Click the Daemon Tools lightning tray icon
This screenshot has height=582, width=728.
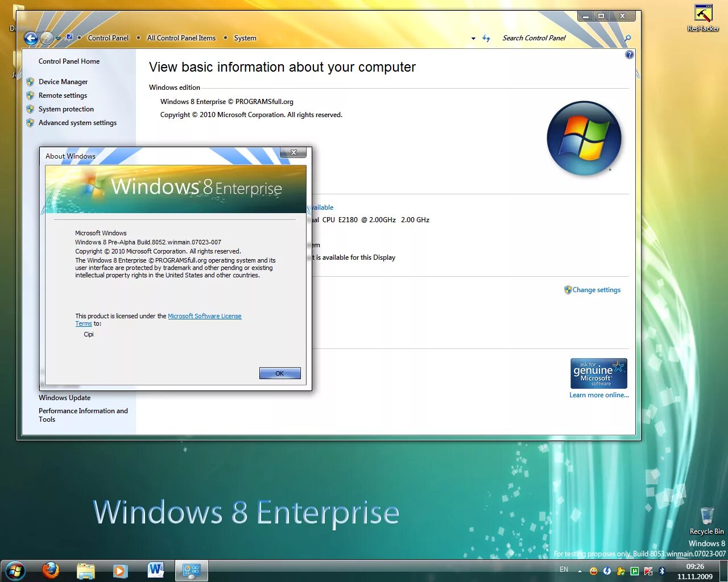[607, 571]
